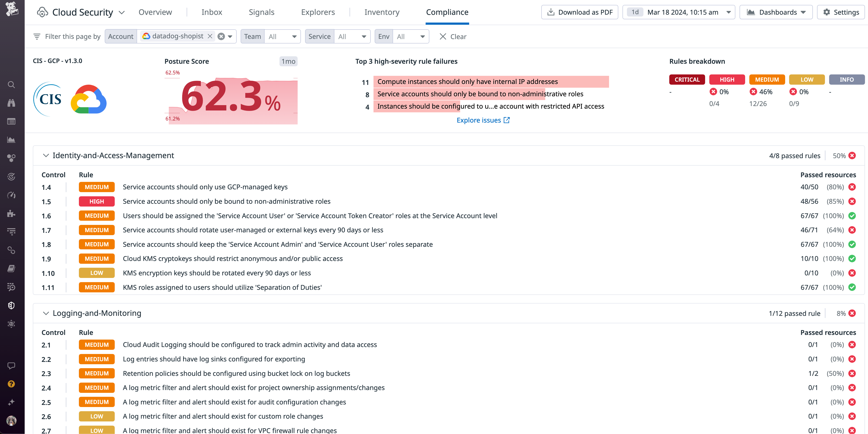Open the chat bubble icon in sidebar
This screenshot has height=434, width=868.
[x=11, y=366]
